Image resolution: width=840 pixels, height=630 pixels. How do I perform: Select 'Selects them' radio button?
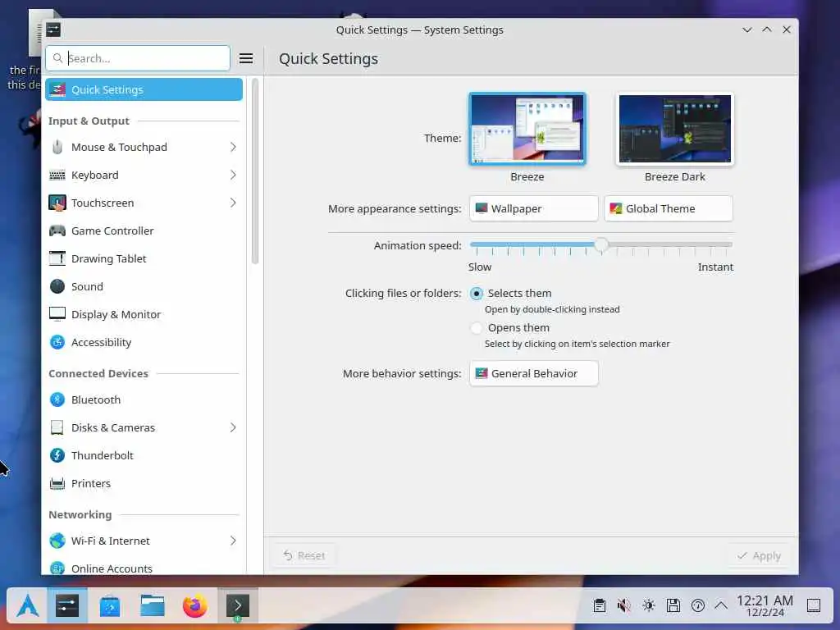click(477, 294)
